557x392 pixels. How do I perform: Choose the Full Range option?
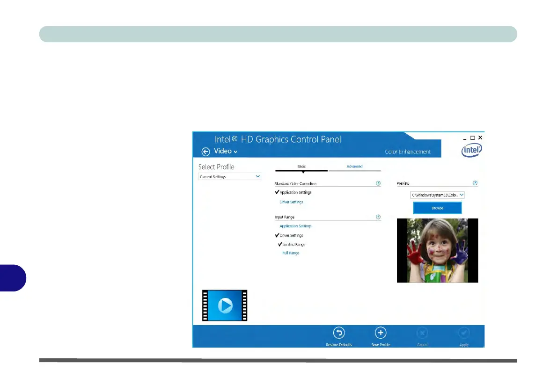291,253
